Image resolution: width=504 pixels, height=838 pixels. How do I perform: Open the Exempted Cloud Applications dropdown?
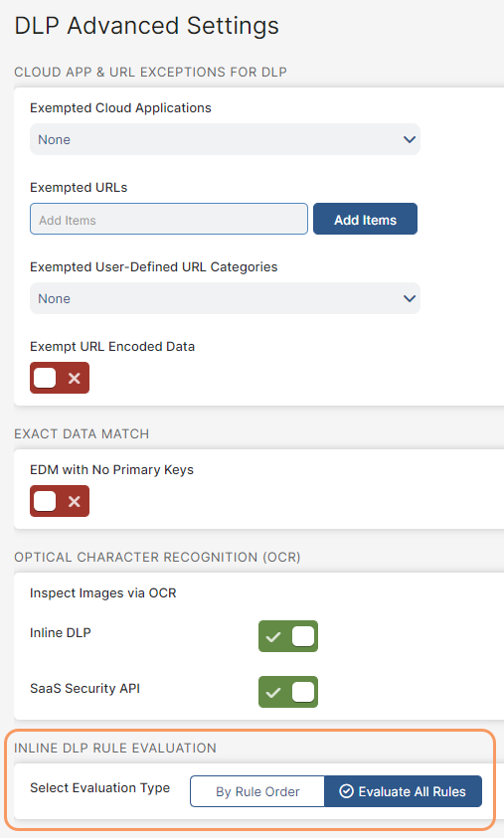[x=225, y=139]
